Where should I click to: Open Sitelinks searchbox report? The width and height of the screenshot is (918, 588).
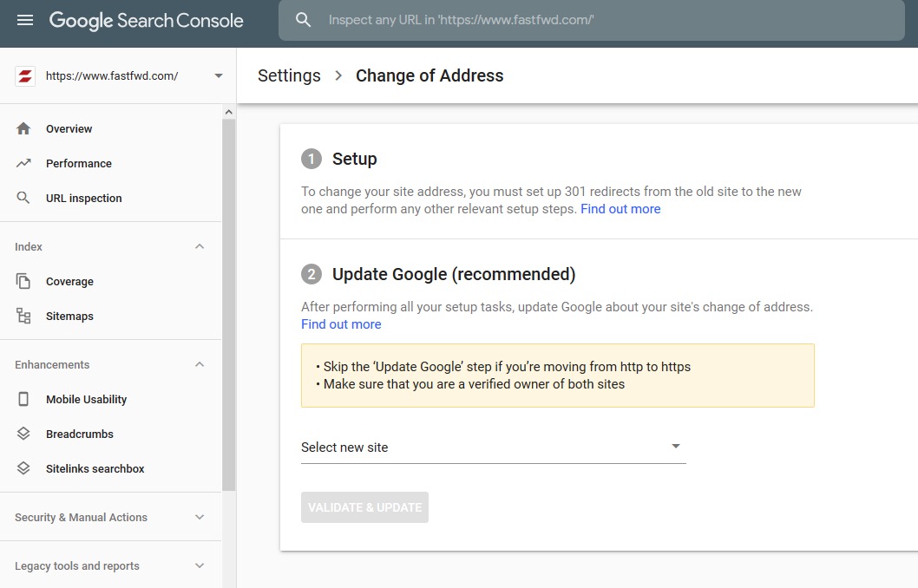coord(95,468)
